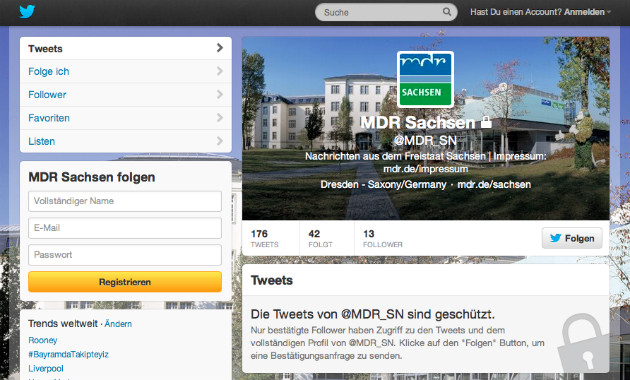Click the Ändern link next to Trends
630x380 pixels.
(x=118, y=324)
